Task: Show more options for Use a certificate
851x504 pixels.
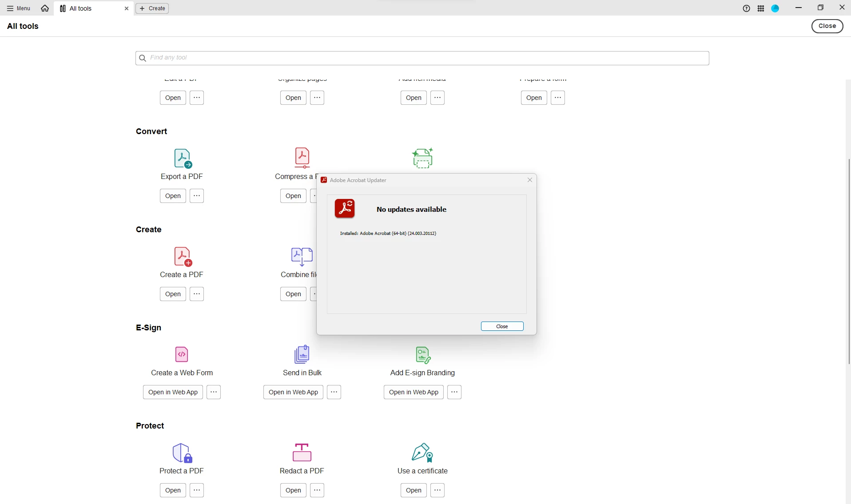Action: [x=437, y=490]
